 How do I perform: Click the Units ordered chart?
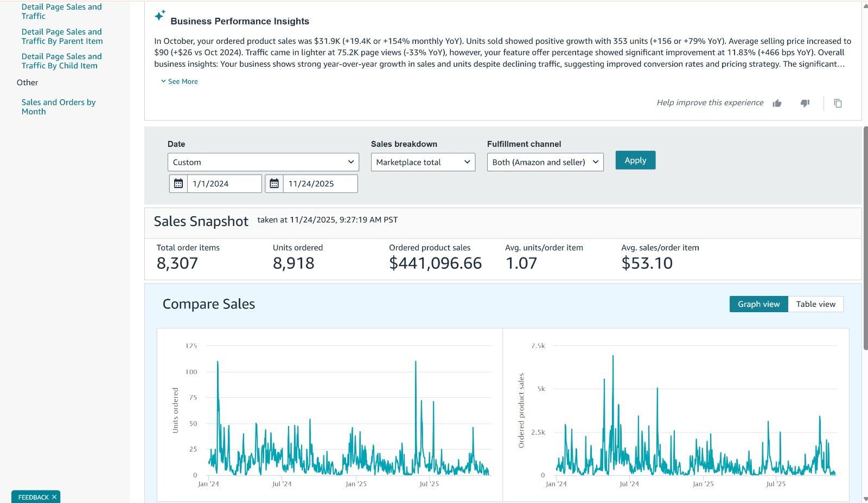[330, 415]
